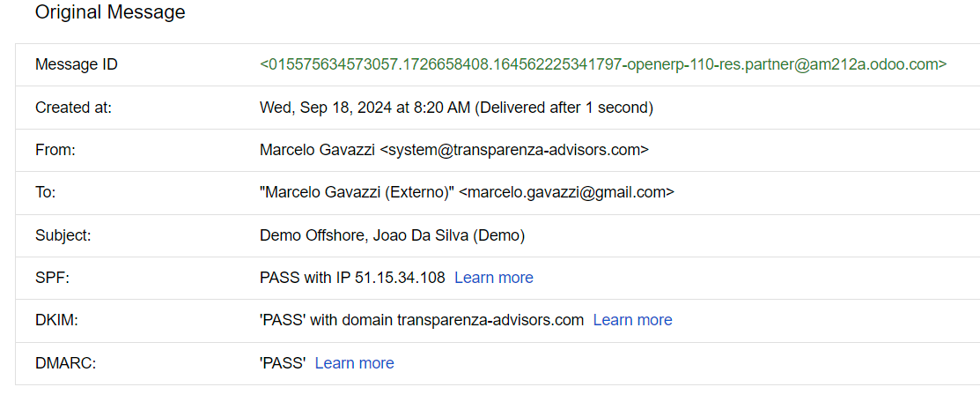Click the Original Message heading
Image resolution: width=980 pixels, height=402 pixels.
(x=110, y=11)
